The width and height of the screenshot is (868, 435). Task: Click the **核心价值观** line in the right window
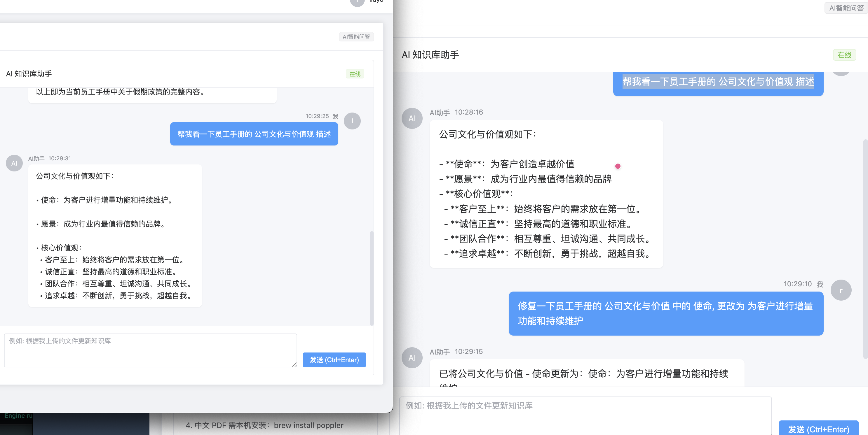[x=476, y=194]
